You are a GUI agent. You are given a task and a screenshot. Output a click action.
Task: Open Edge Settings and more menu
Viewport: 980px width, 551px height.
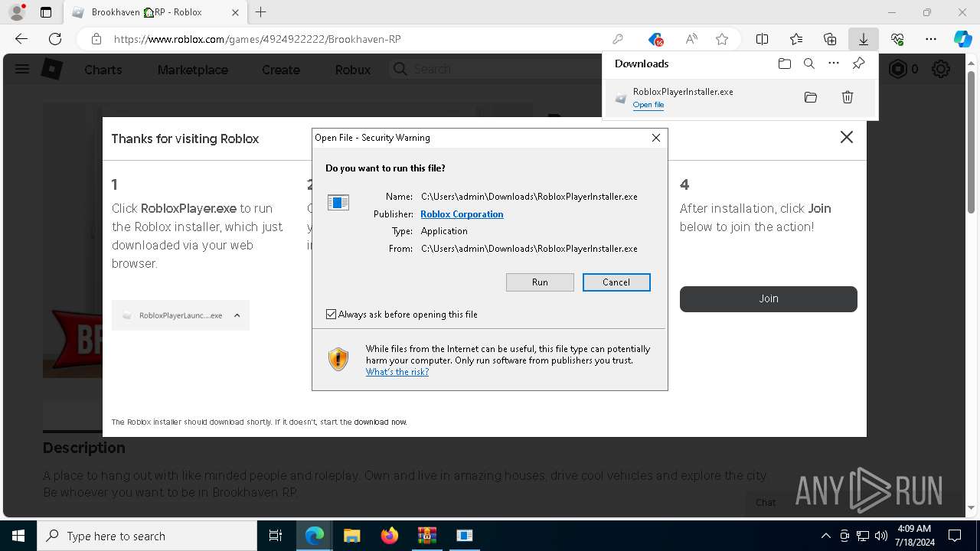click(931, 39)
